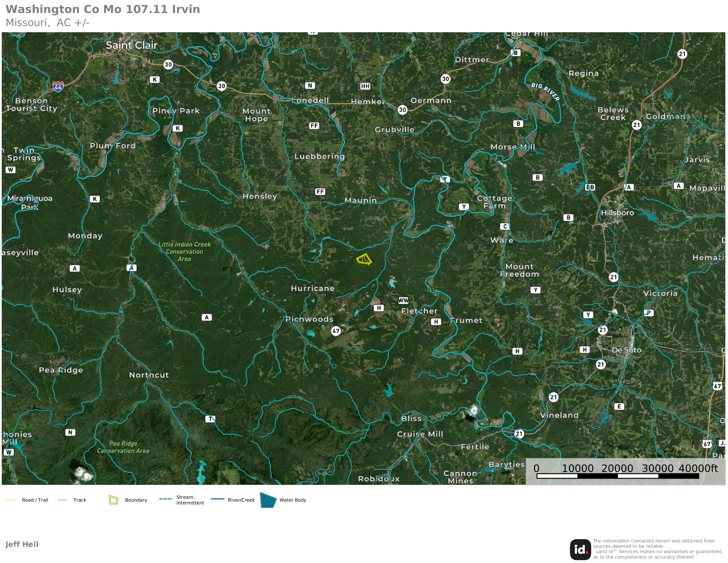
Task: Click the yellow property boundary polygon
Action: (364, 259)
